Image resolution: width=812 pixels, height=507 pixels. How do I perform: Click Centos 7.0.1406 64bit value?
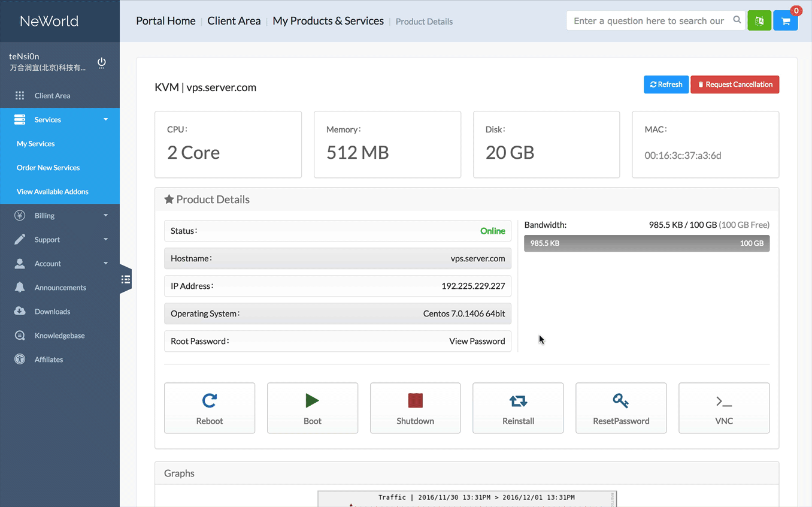(x=464, y=313)
